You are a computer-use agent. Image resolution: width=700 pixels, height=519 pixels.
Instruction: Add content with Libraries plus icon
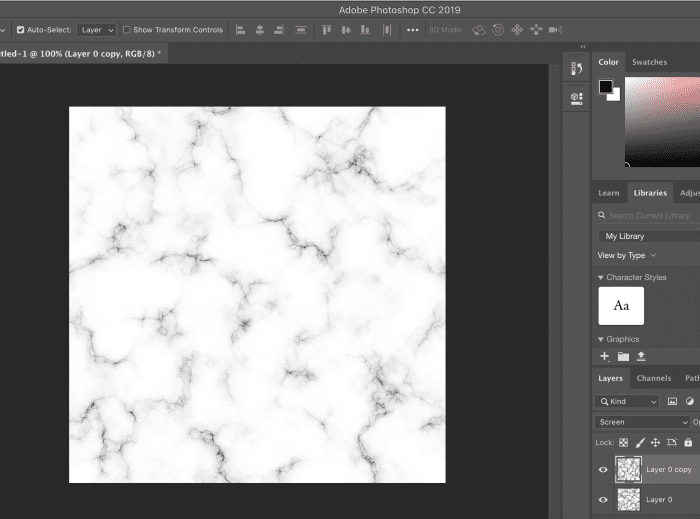[x=604, y=356]
